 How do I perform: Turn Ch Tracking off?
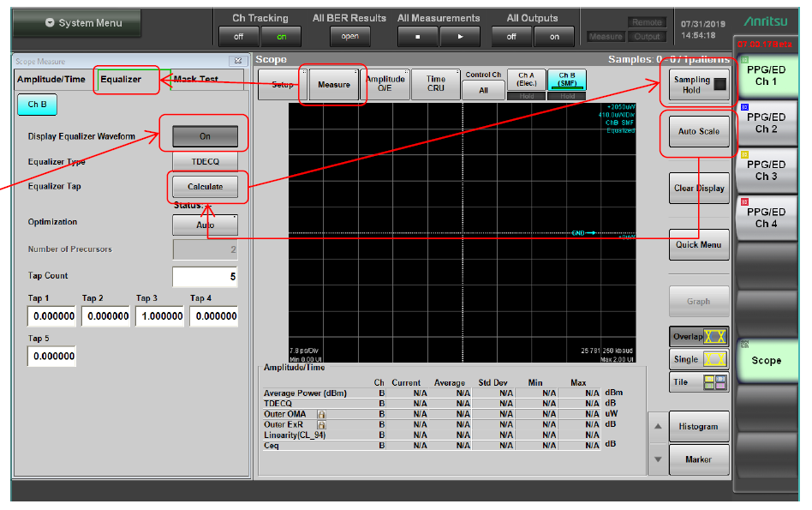pyautogui.click(x=239, y=37)
